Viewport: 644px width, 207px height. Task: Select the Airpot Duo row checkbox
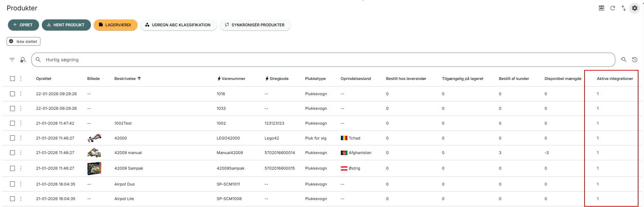tap(12, 184)
